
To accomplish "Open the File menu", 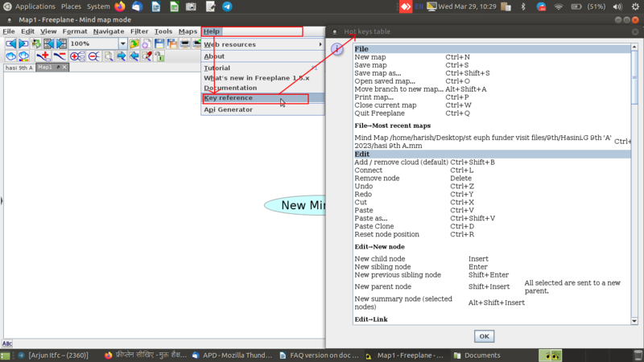I will pyautogui.click(x=9, y=31).
